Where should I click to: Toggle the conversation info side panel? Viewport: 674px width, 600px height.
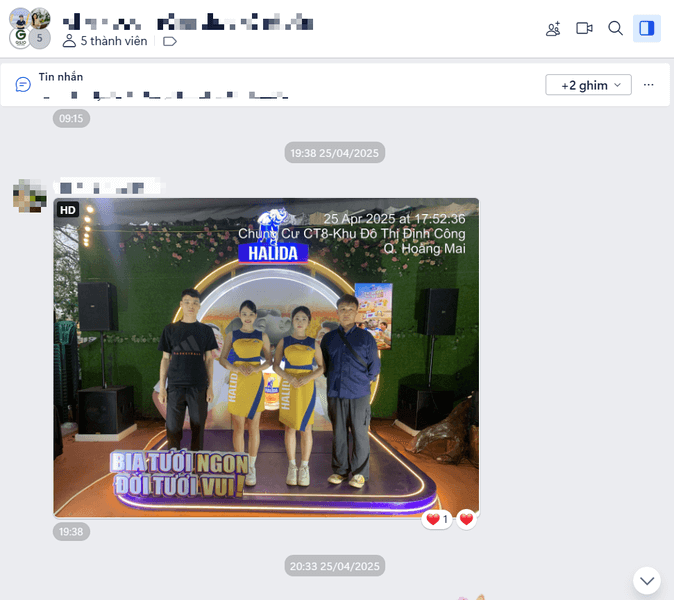(x=646, y=29)
